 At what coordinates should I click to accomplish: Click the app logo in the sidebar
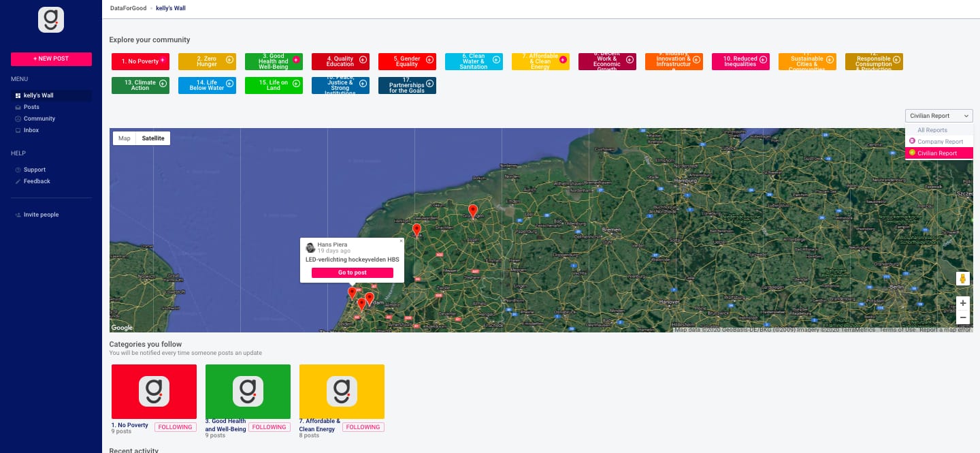(x=51, y=20)
